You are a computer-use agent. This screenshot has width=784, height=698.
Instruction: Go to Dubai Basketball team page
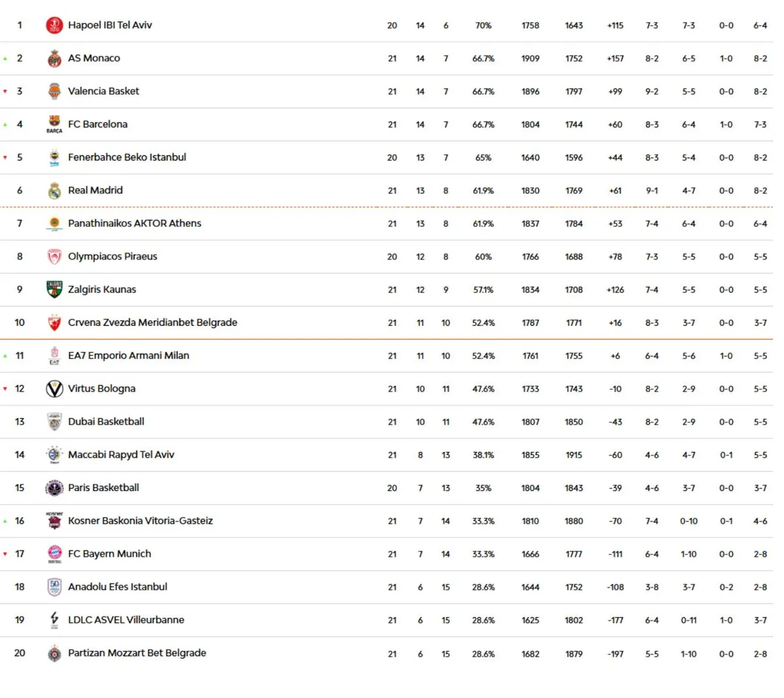pos(106,422)
